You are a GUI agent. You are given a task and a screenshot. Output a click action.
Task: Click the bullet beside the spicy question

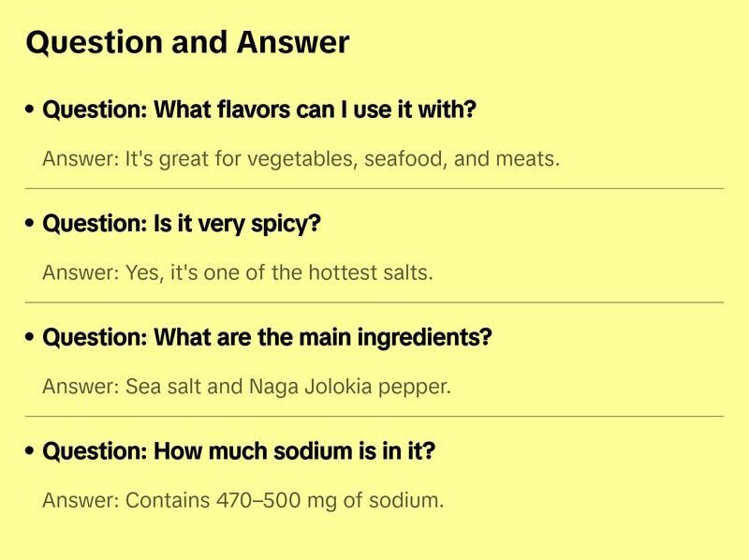click(31, 225)
